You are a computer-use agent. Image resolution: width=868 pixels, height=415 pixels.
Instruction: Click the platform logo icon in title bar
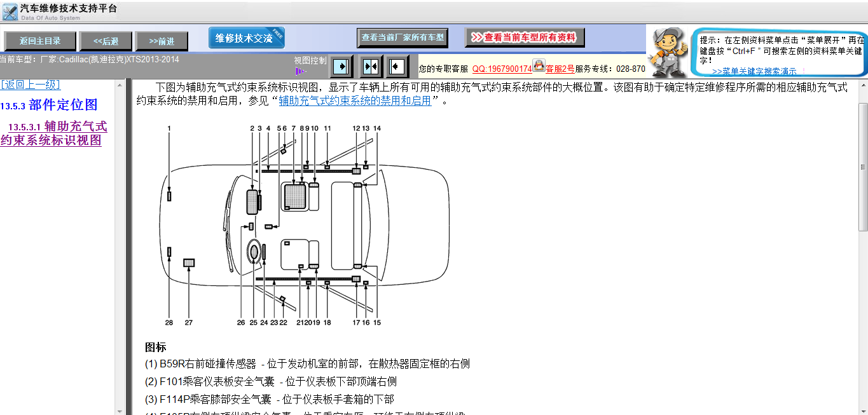point(10,11)
